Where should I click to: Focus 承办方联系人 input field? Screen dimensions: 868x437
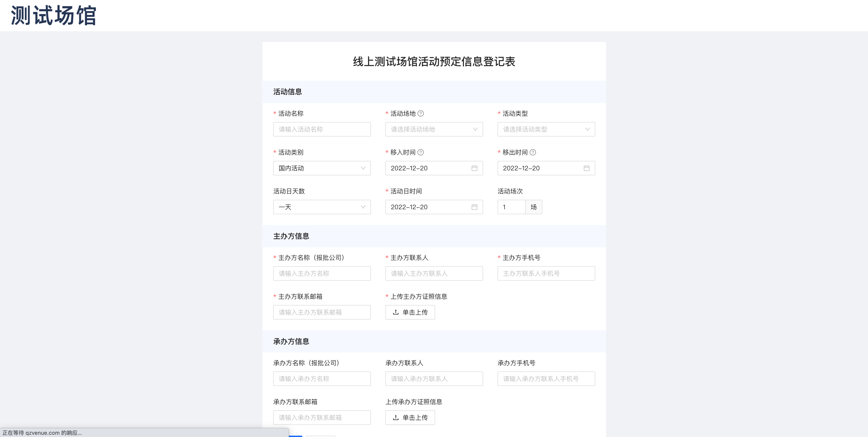pos(434,379)
